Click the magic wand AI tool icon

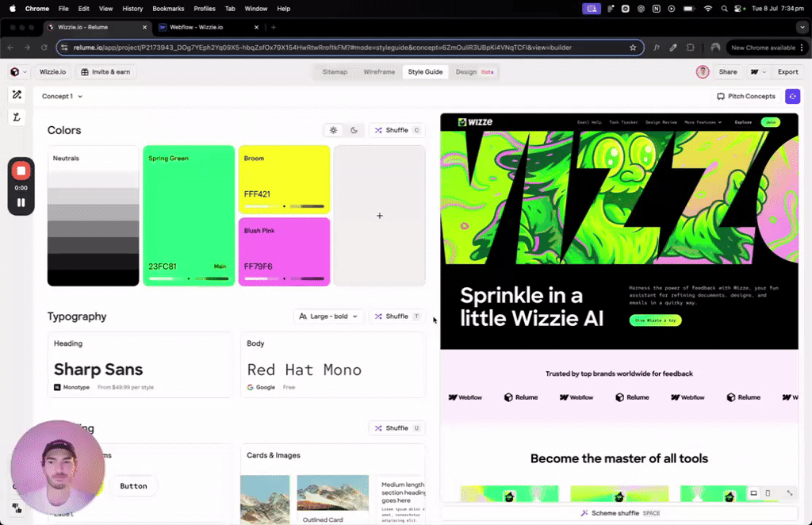click(x=17, y=94)
